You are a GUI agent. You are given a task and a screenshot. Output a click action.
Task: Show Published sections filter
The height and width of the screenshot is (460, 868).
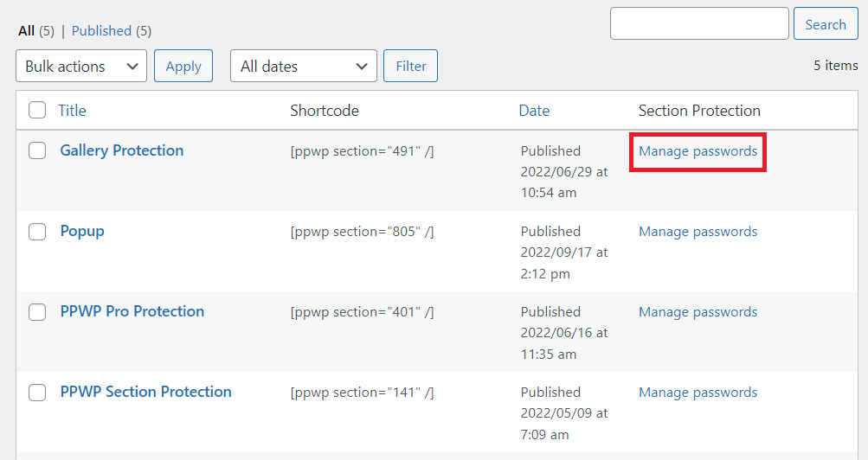(101, 31)
